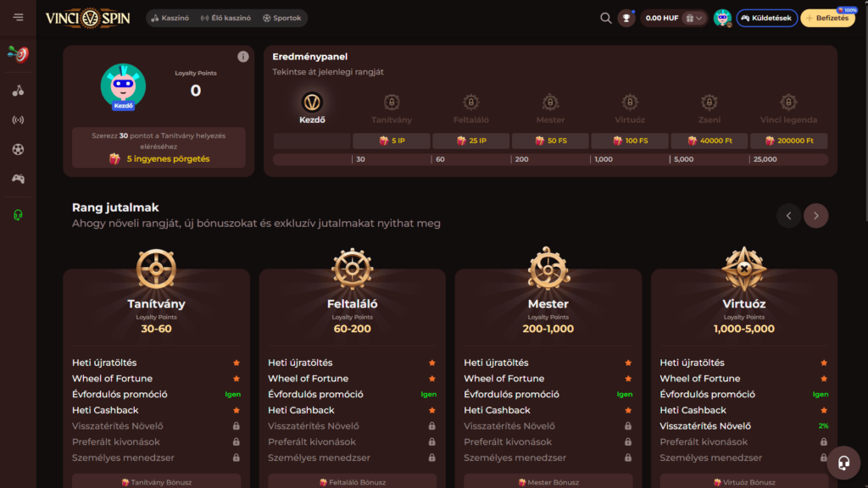This screenshot has width=868, height=488.
Task: Switch to the Élő kaszinó tab
Action: coord(225,18)
